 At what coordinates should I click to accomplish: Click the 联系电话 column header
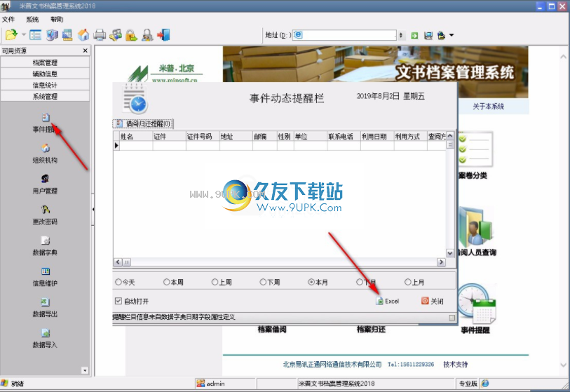(344, 136)
